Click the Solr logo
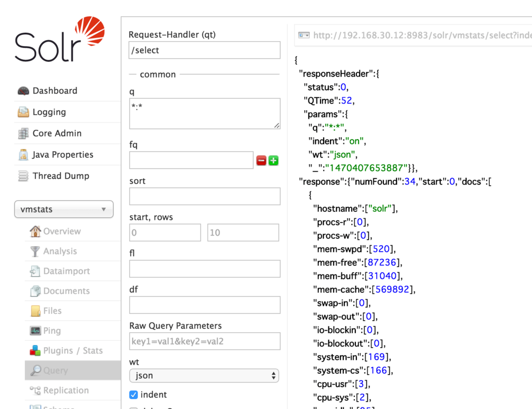 click(x=60, y=39)
